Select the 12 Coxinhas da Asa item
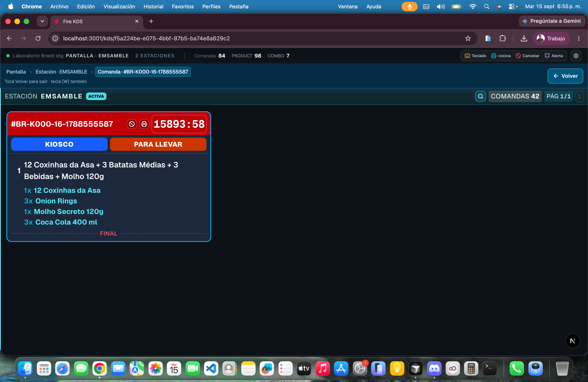 [x=62, y=190]
